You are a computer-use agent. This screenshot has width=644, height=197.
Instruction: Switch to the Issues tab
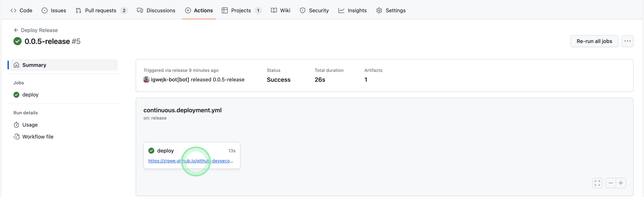[54, 10]
